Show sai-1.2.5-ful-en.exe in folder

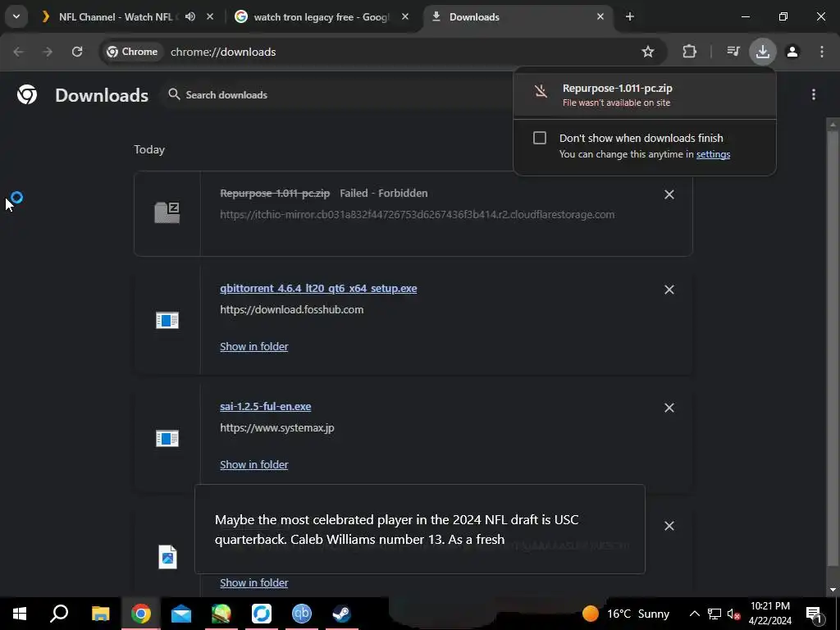(254, 465)
